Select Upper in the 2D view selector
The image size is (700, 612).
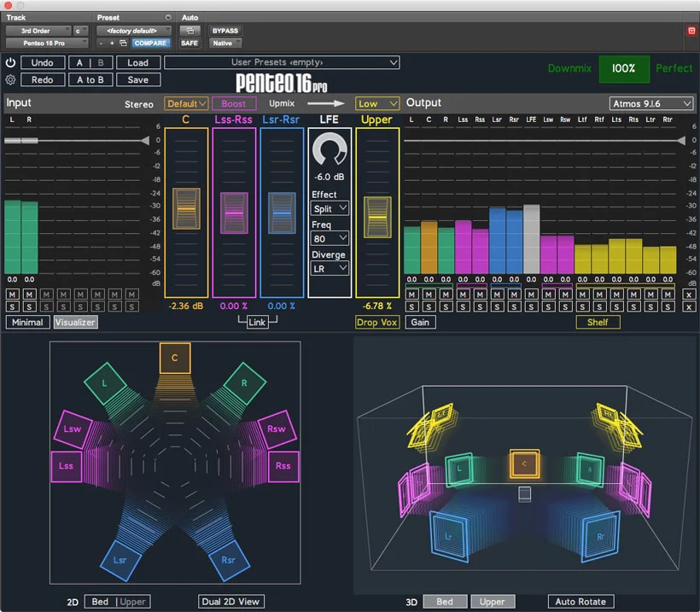(133, 602)
